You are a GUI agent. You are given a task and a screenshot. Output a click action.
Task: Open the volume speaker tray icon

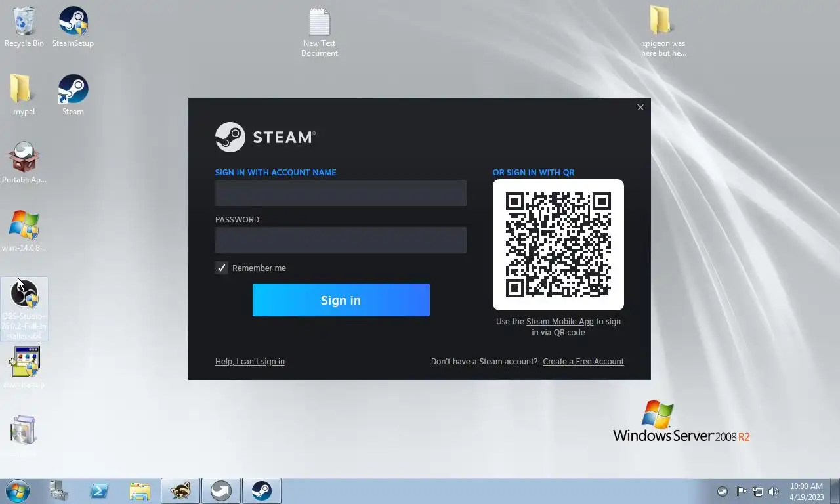(x=774, y=491)
